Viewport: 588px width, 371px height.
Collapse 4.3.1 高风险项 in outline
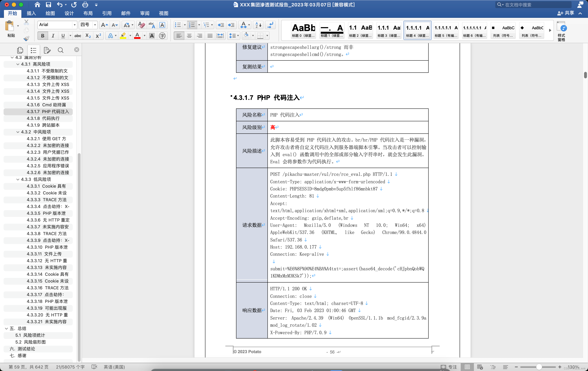click(18, 64)
